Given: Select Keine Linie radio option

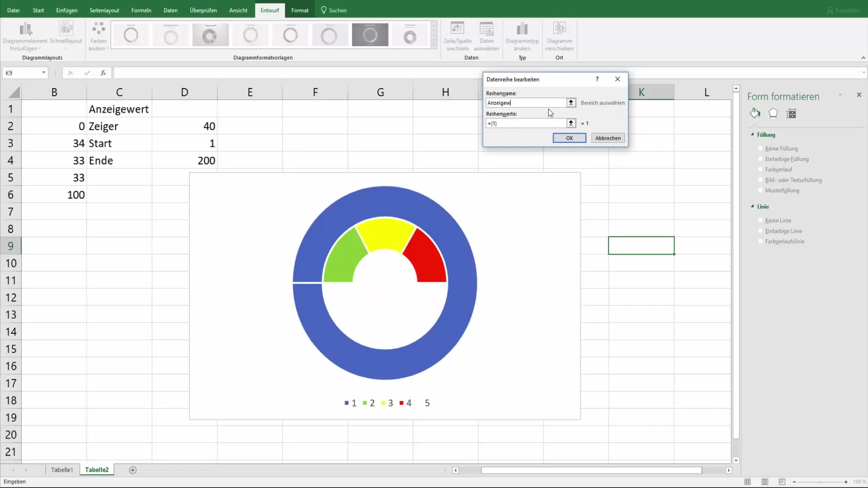Looking at the screenshot, I should [760, 220].
